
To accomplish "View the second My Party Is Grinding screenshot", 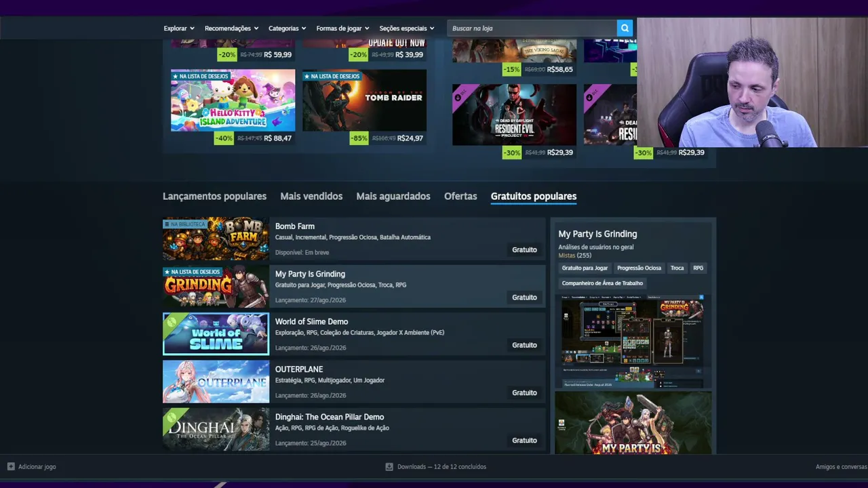I will click(633, 423).
